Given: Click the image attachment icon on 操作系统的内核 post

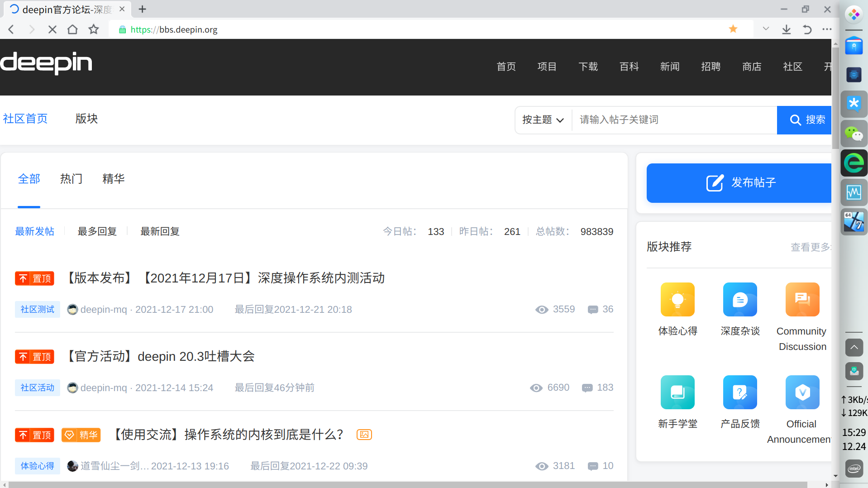Looking at the screenshot, I should point(364,435).
